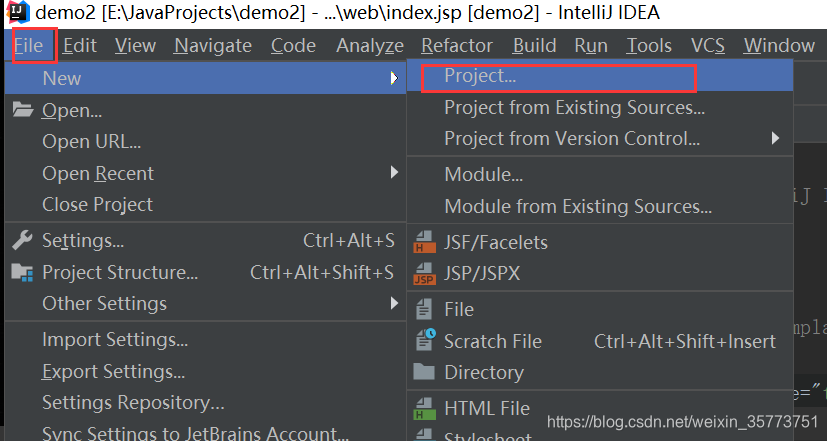Open the View menu
The width and height of the screenshot is (827, 441).
coord(136,46)
